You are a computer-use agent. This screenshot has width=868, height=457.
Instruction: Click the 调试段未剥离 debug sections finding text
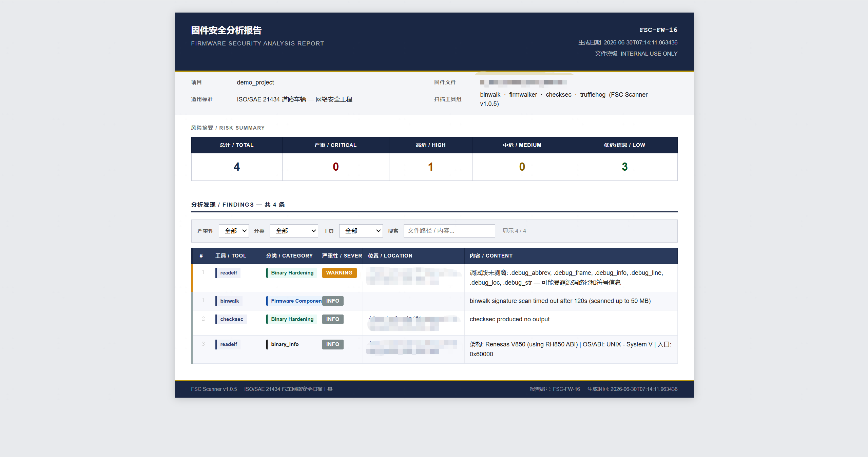pyautogui.click(x=566, y=278)
